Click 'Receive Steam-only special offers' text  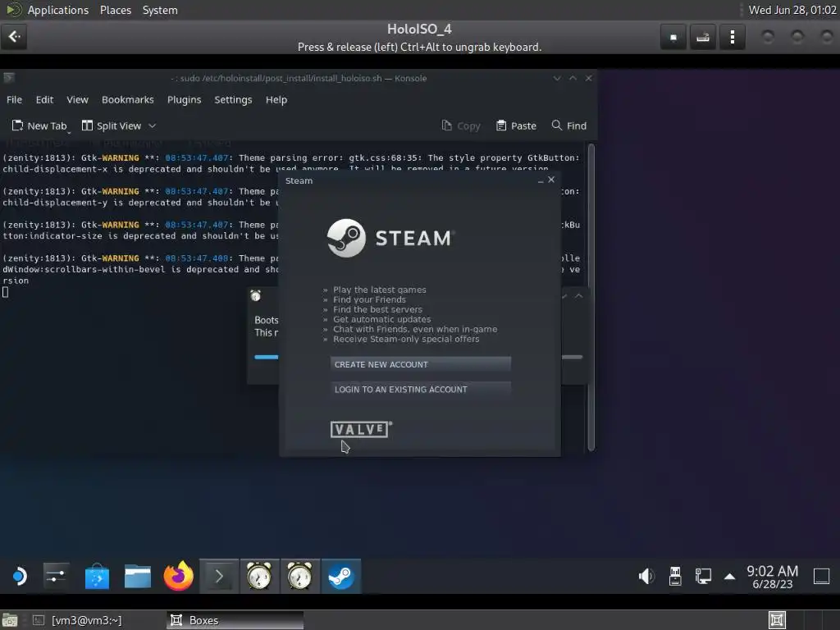tap(406, 339)
